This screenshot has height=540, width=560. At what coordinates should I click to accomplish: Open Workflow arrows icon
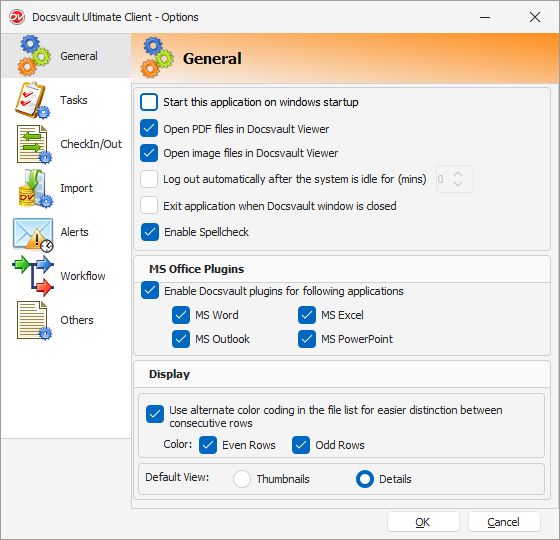click(x=33, y=276)
